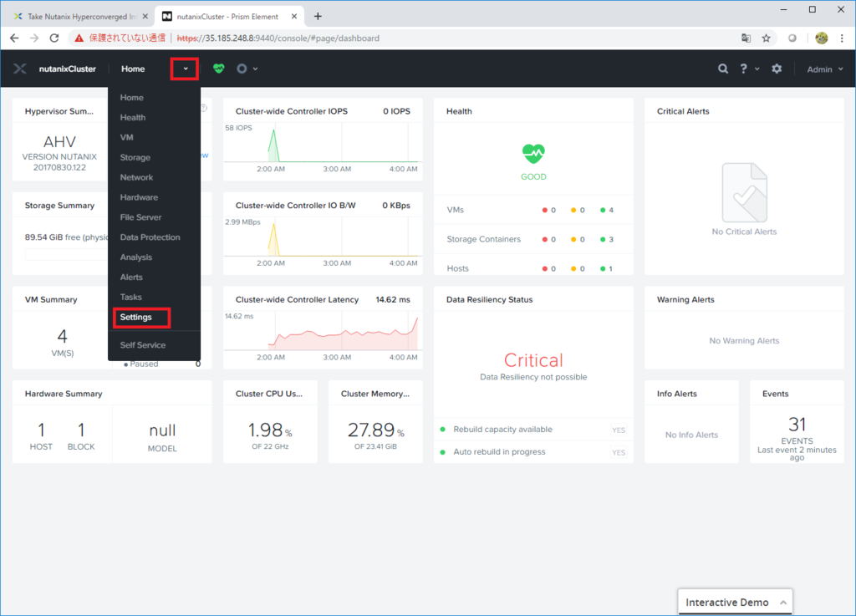
Task: Click the question mark help icon
Action: [x=743, y=69]
